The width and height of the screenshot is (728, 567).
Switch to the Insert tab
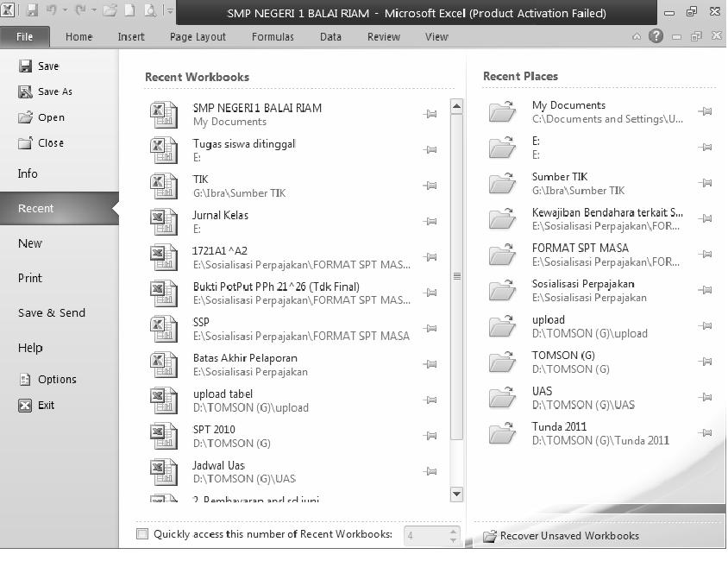131,37
